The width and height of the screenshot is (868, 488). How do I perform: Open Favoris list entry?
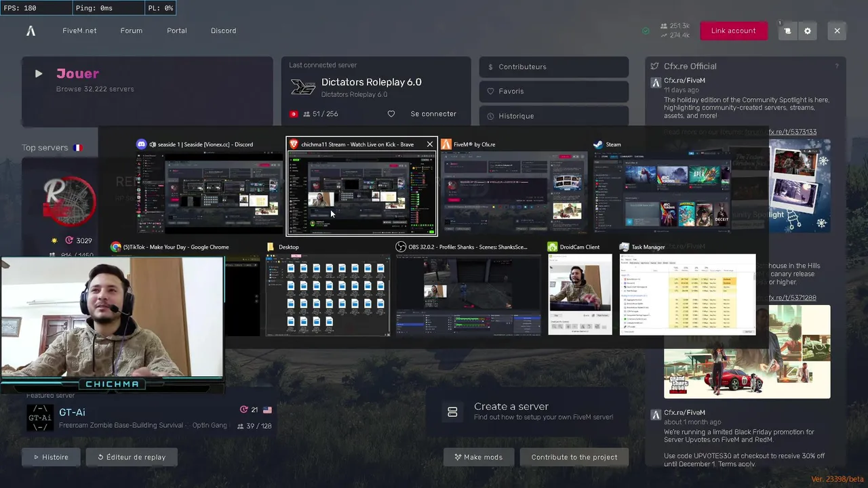(554, 91)
